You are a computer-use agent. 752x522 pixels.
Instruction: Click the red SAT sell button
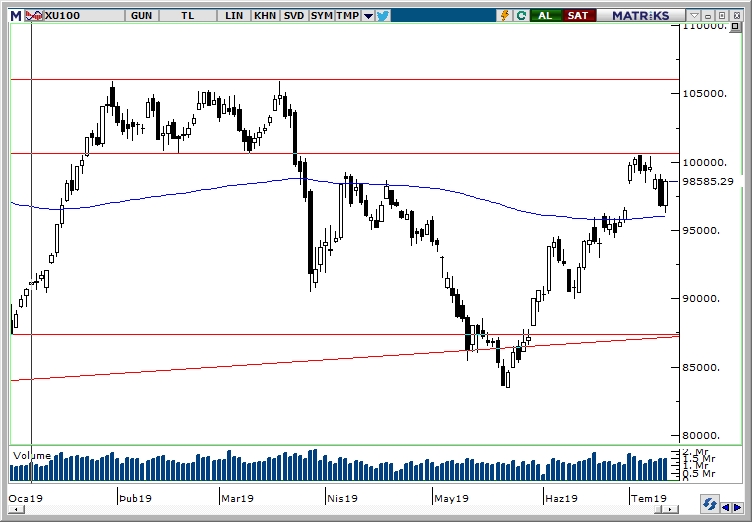click(x=578, y=16)
